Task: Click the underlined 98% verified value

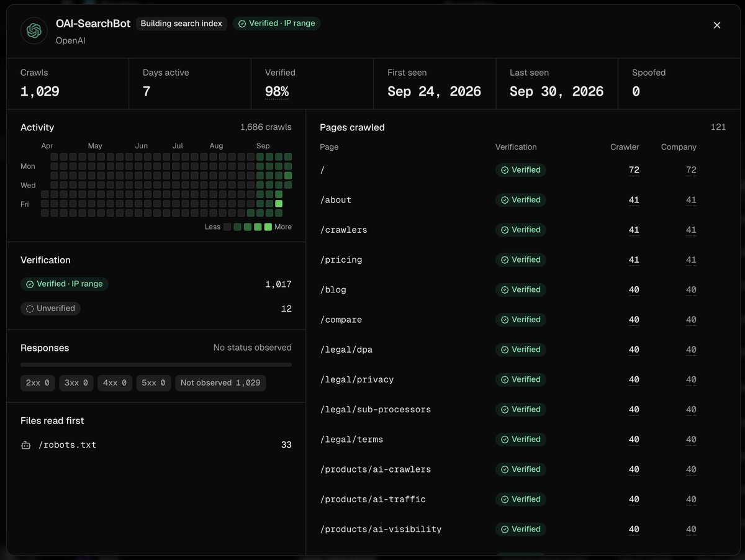Action: pyautogui.click(x=277, y=92)
